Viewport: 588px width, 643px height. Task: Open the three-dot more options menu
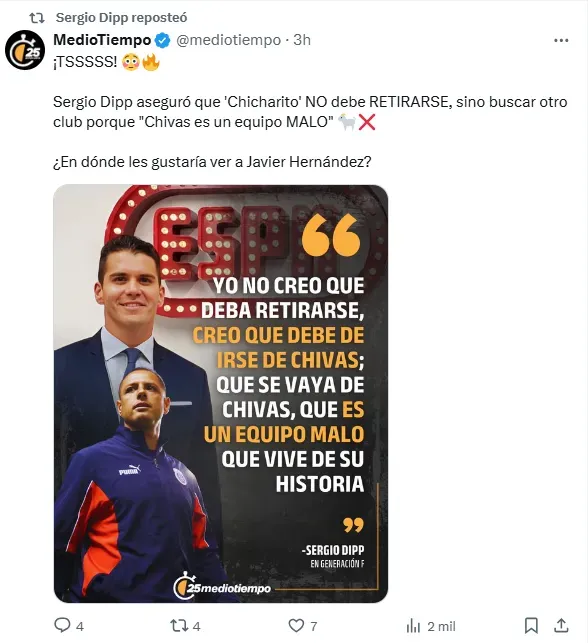point(561,40)
